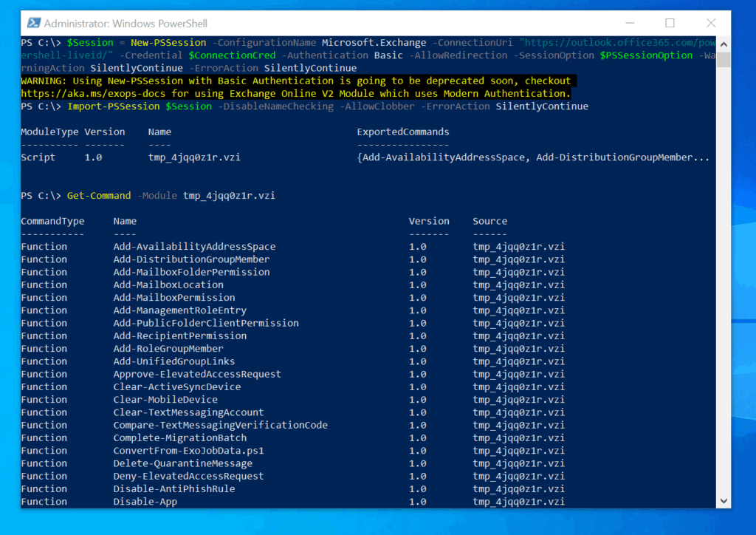
Task: Minimize the Windows PowerShell window
Action: [630, 23]
